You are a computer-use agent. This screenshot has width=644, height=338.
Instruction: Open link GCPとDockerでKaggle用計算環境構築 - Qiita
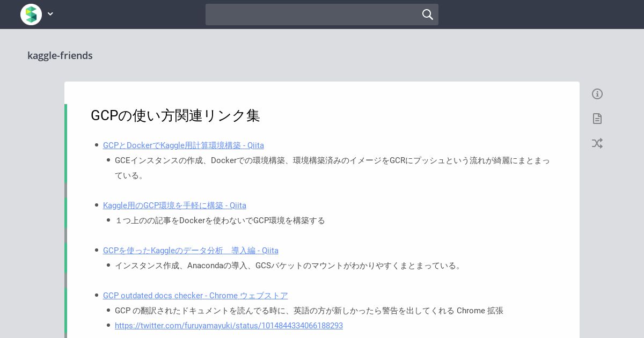184,145
